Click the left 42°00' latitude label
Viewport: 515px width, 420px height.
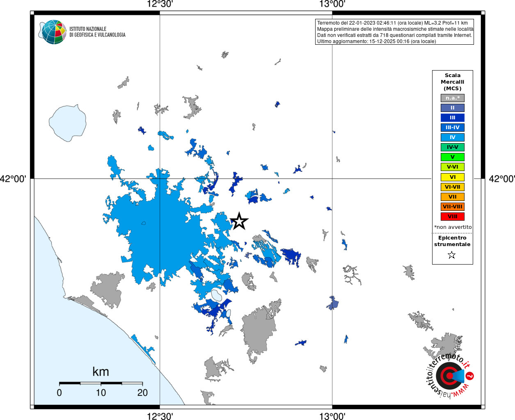[x=13, y=179]
